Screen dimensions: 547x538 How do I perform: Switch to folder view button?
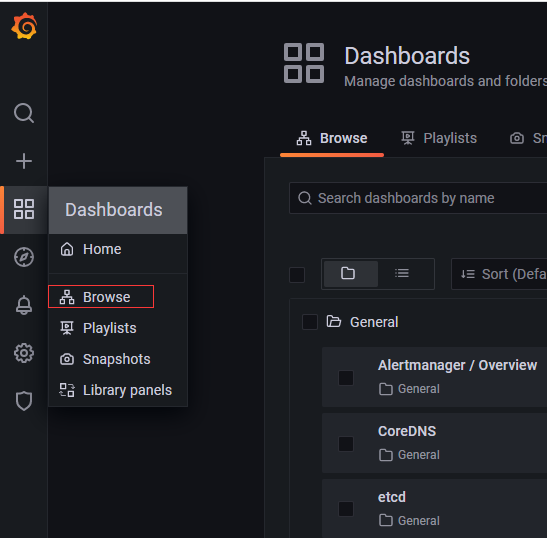(x=351, y=274)
